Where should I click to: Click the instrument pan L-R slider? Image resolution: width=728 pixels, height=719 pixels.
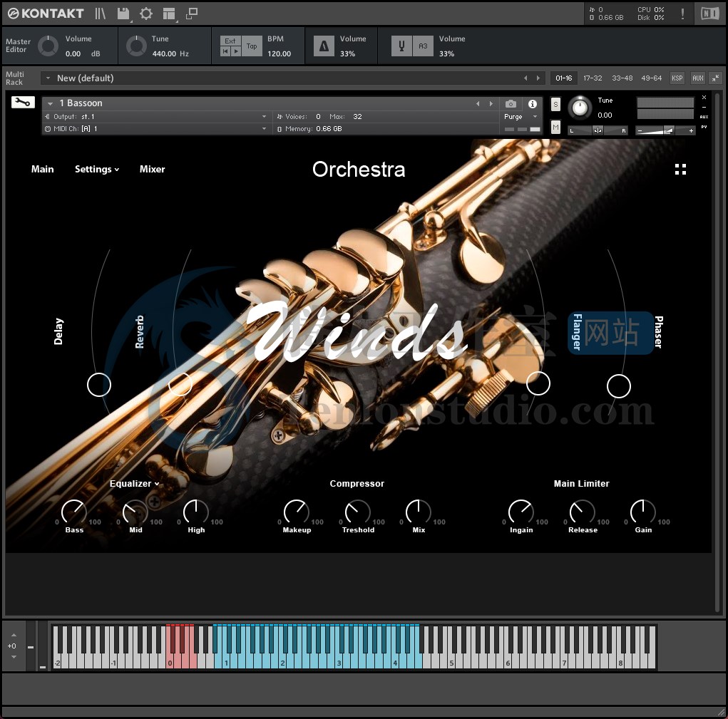click(598, 130)
